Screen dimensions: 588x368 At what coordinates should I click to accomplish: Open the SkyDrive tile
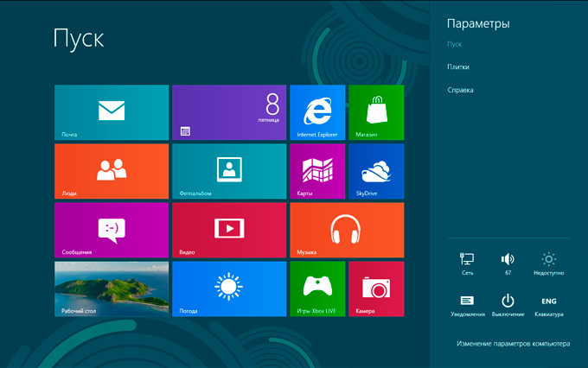(376, 171)
